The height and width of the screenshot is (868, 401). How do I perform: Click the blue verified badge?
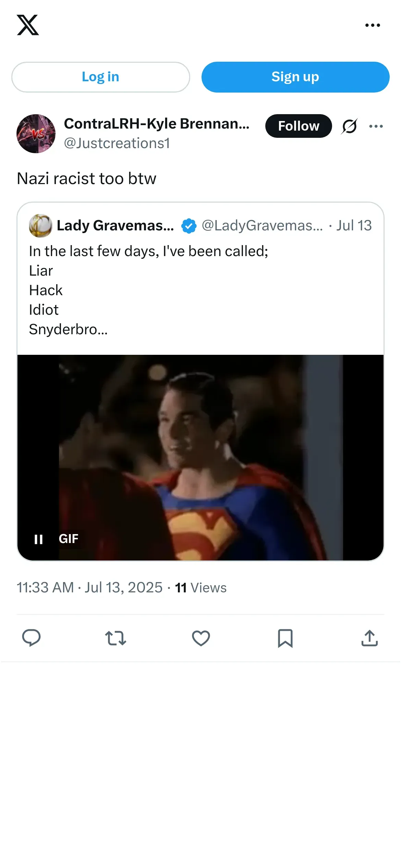[x=189, y=226]
